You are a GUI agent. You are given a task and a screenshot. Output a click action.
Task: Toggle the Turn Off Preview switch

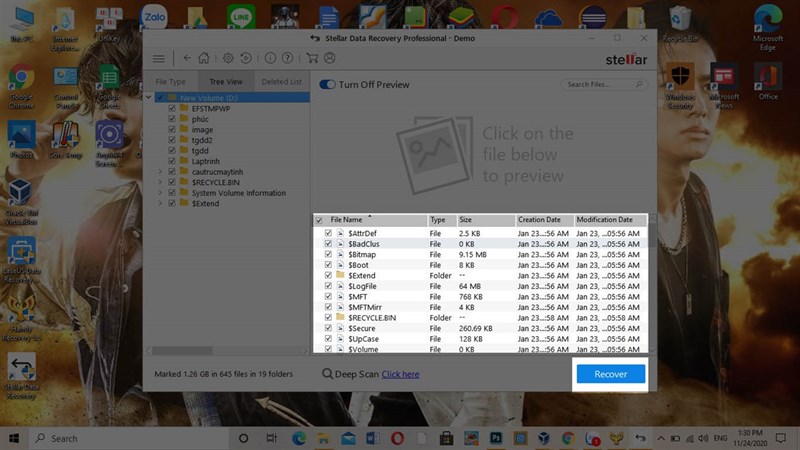[327, 85]
